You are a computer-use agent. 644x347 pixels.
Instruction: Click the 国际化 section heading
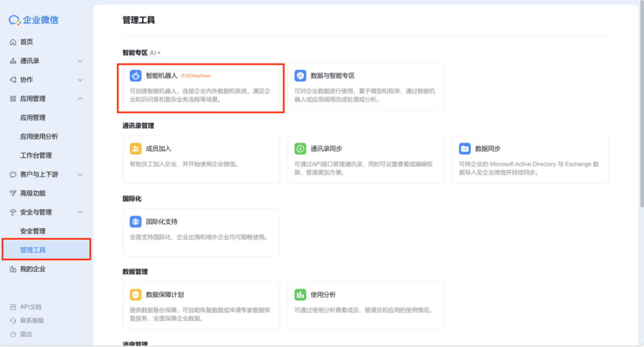coord(132,199)
